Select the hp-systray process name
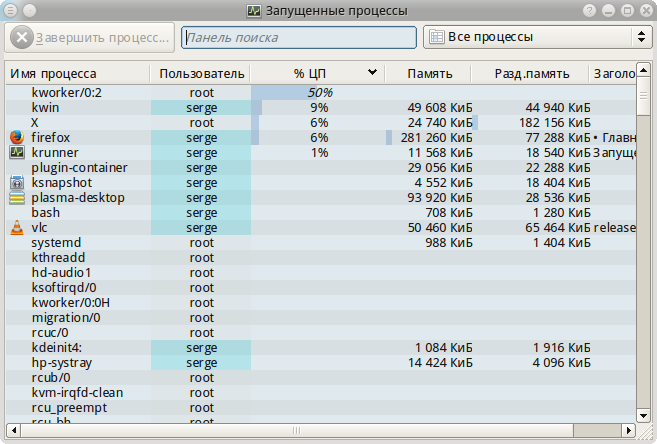The width and height of the screenshot is (657, 444). tap(62, 363)
